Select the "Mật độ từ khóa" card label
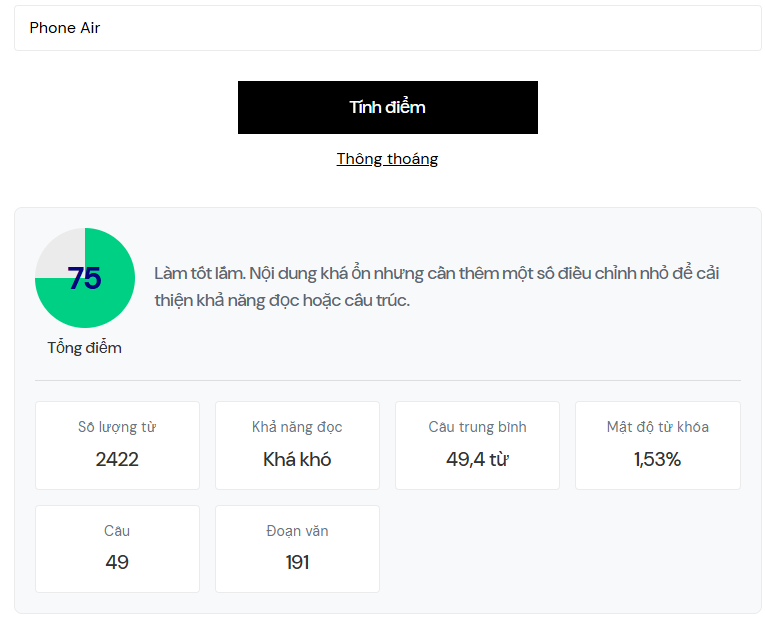This screenshot has height=617, width=765. [x=657, y=427]
